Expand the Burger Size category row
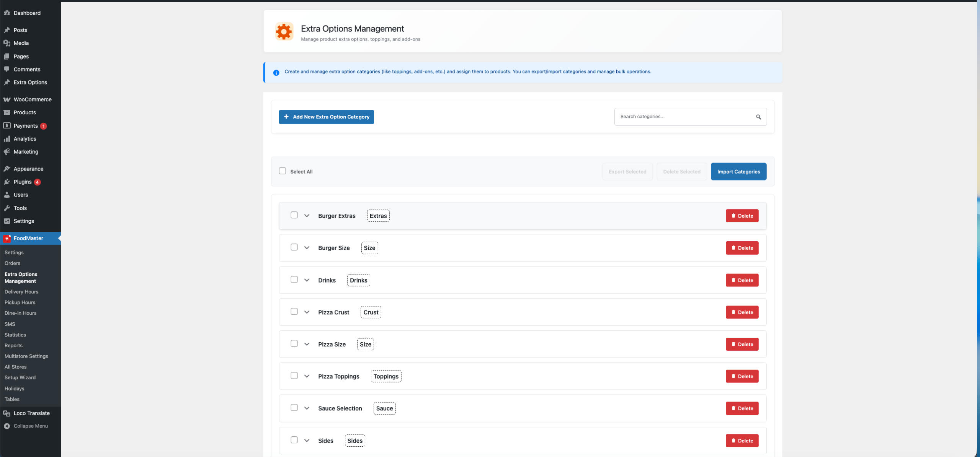 pyautogui.click(x=306, y=247)
